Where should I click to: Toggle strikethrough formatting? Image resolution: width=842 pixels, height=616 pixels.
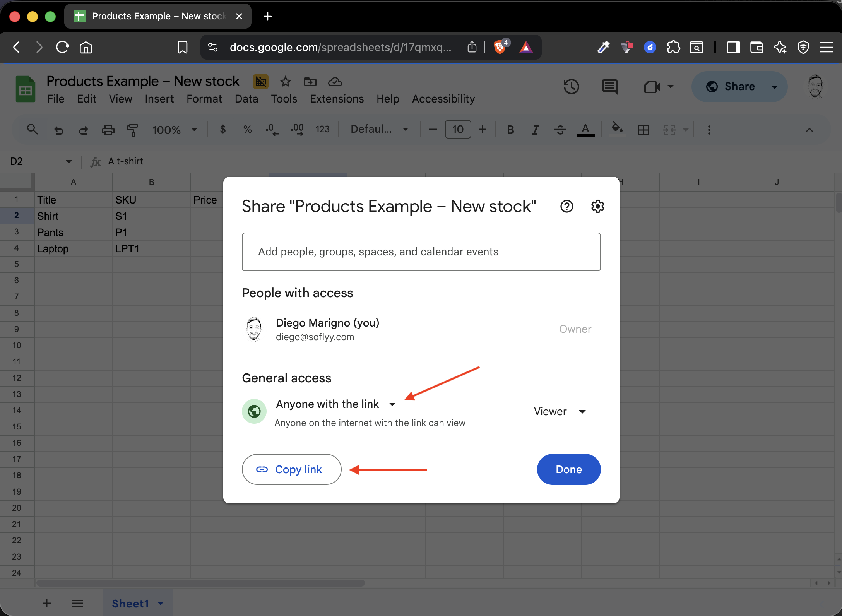(x=560, y=130)
